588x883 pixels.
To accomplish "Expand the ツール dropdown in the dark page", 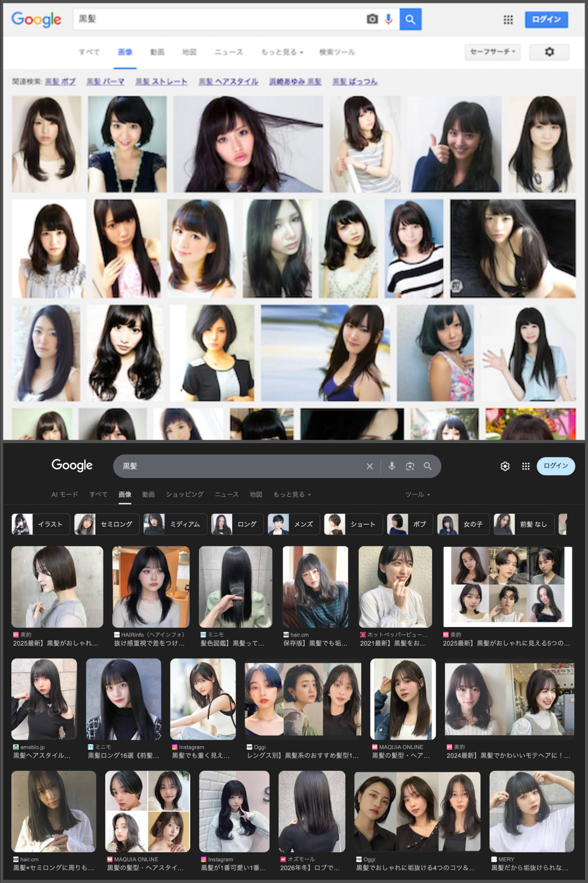I will click(417, 495).
